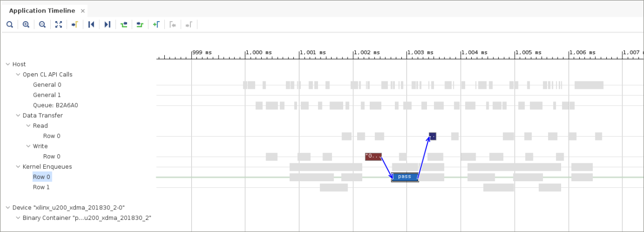This screenshot has width=644, height=232.
Task: Click the go to cursor icon
Action: click(74, 24)
